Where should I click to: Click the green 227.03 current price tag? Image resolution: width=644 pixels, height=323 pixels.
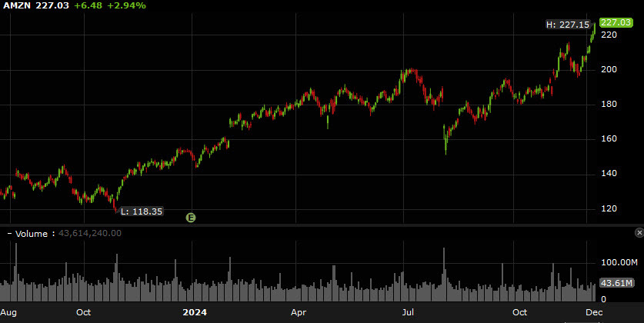tap(616, 22)
